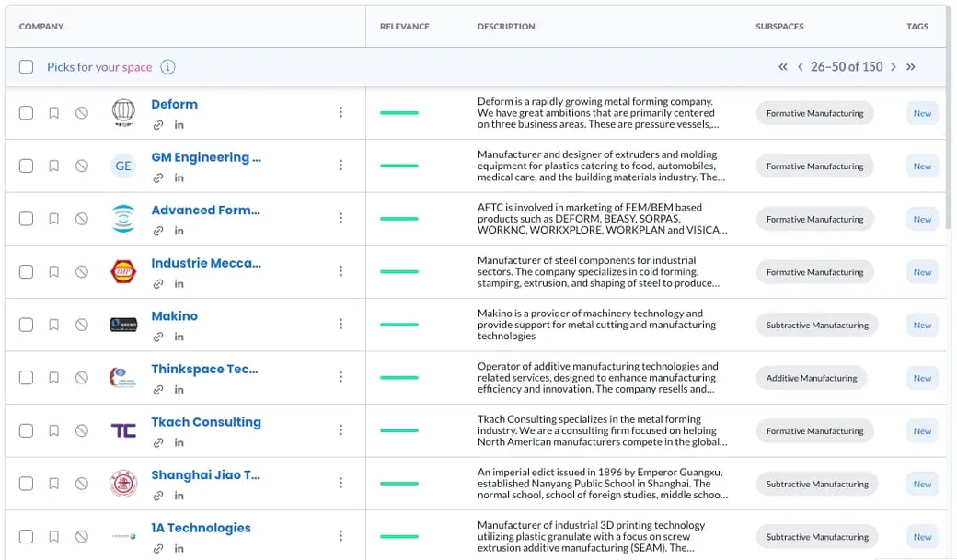Jump to the first page of results
Screen dimensions: 957x560
pyautogui.click(x=783, y=67)
